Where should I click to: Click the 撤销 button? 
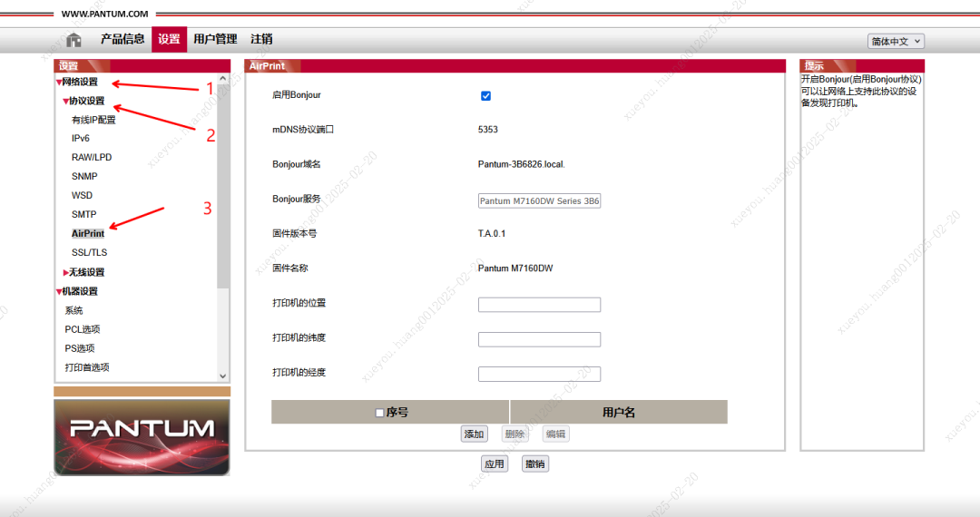tap(535, 463)
